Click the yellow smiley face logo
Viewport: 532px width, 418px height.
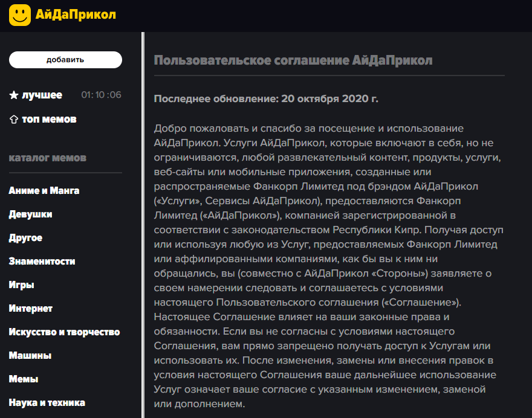coord(20,15)
